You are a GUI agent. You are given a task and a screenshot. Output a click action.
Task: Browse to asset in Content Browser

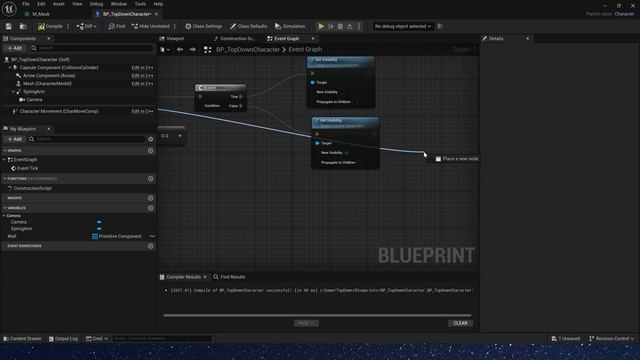click(23, 26)
